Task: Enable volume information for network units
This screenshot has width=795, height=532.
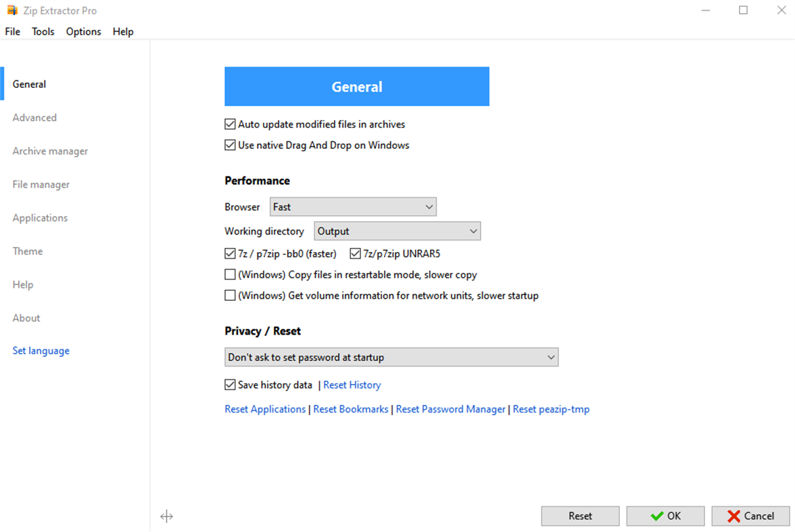Action: (230, 295)
